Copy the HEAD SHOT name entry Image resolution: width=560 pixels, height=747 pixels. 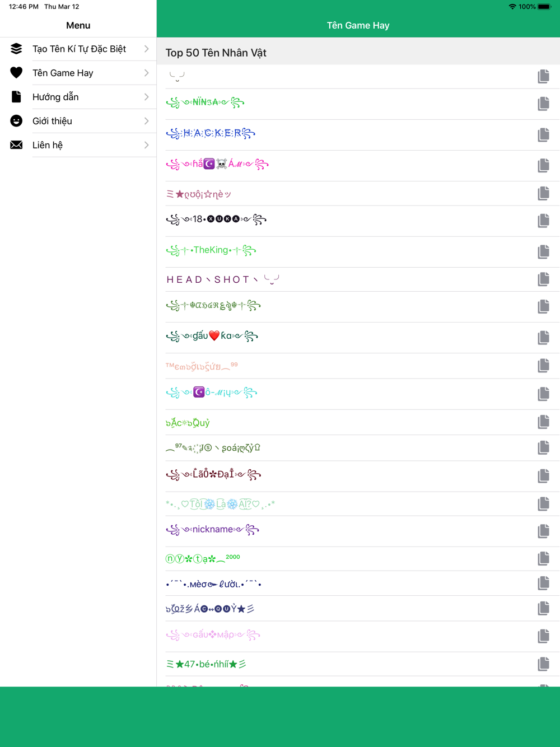(543, 279)
